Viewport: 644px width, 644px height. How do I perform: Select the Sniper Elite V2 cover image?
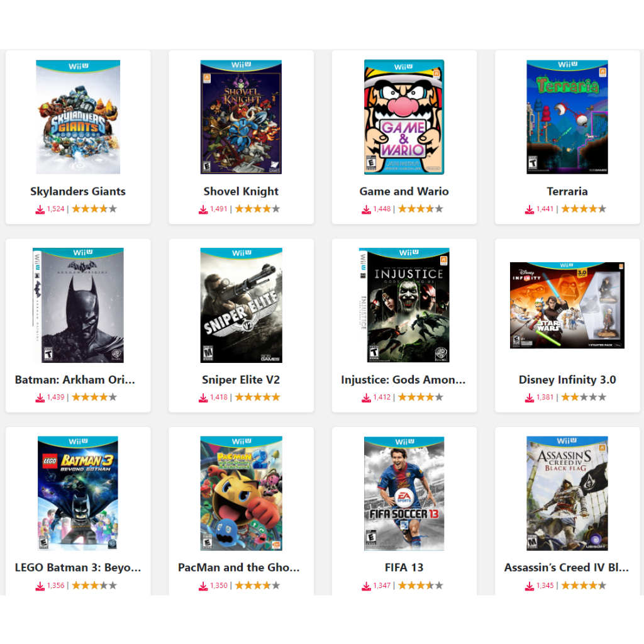point(241,305)
